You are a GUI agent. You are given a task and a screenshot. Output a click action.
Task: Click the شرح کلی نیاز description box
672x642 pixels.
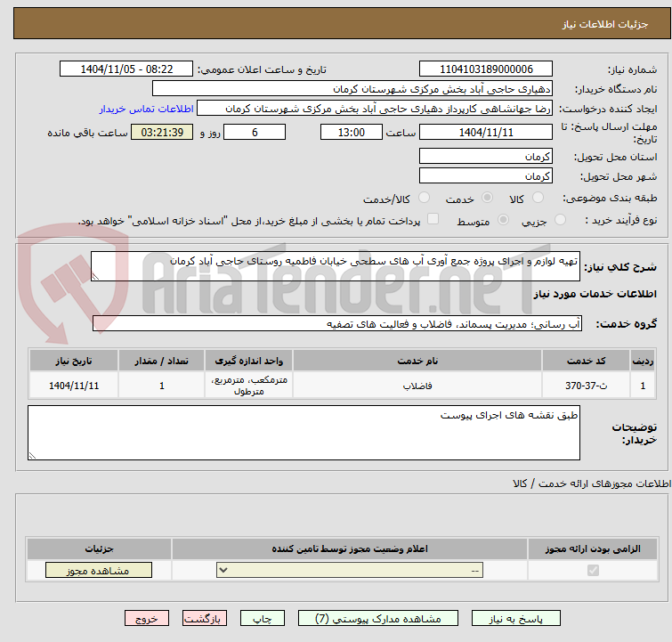[336, 266]
